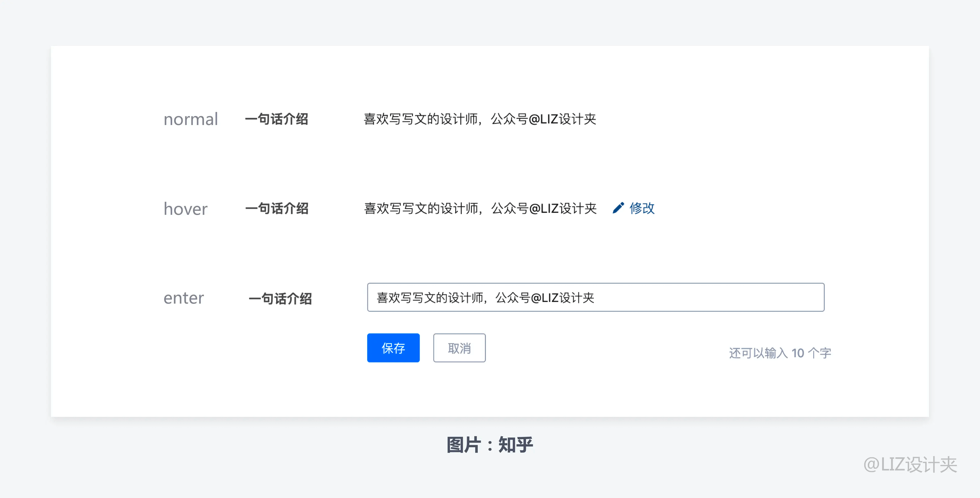Click 一句话介绍 label in enter row
The height and width of the screenshot is (498, 980).
coord(280,299)
